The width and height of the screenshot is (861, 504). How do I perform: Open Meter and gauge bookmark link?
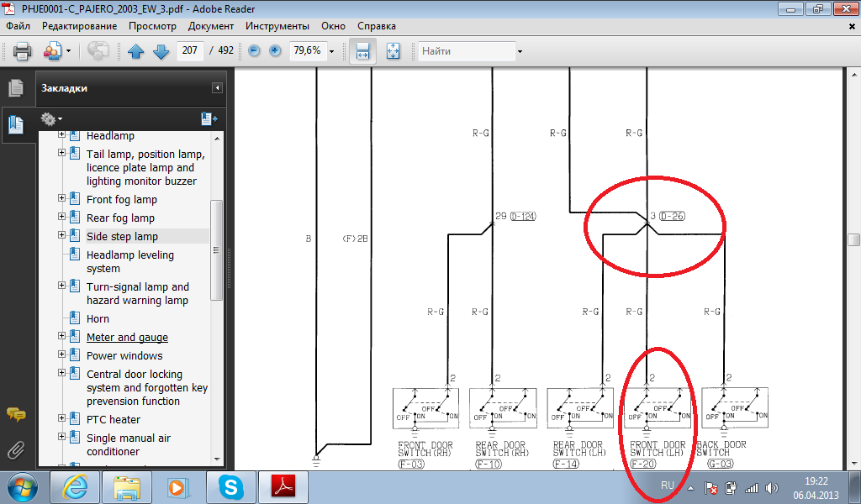(128, 338)
